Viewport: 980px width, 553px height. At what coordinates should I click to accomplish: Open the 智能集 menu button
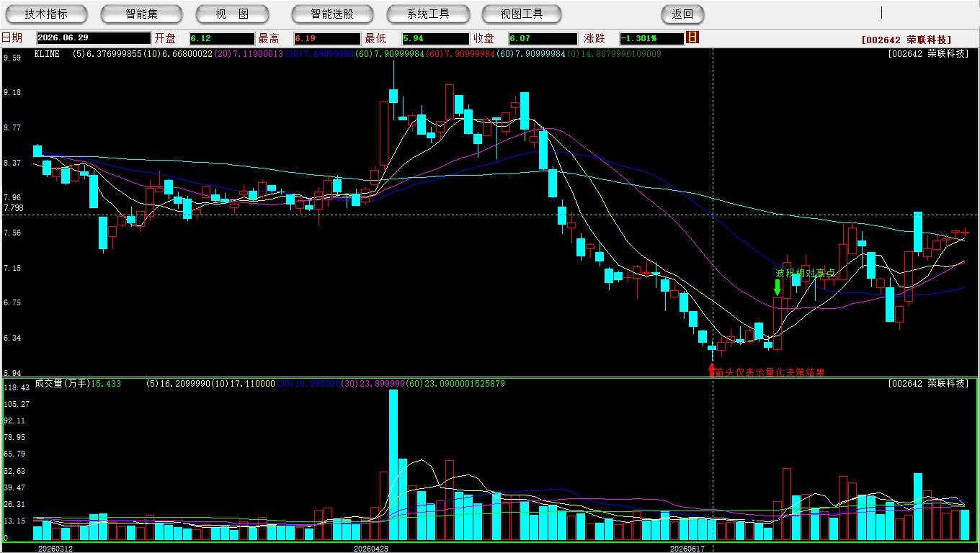(x=141, y=14)
